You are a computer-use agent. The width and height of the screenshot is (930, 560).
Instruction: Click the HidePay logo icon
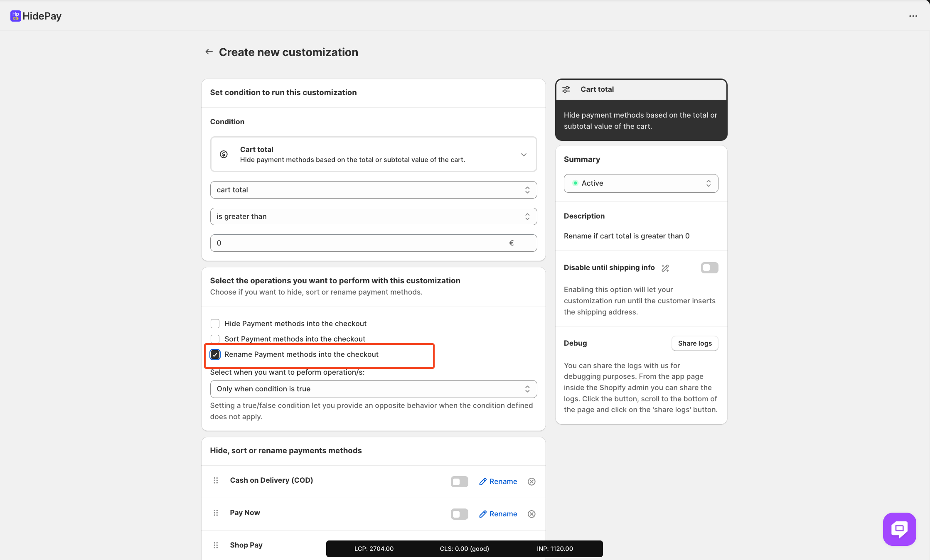click(15, 16)
